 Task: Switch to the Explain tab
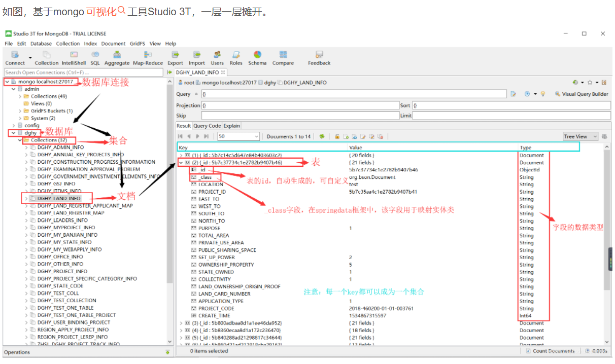[232, 126]
